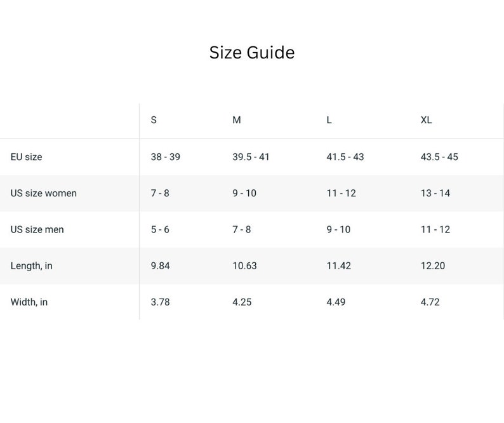Select the M column header
Screen dimensions: 504x423
pos(237,120)
